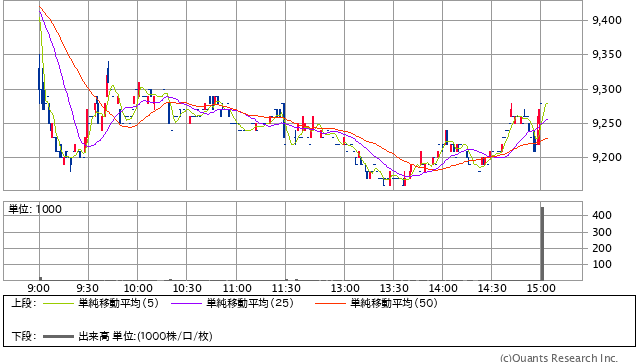This screenshot has width=638, height=362.
Task: Click the 13:30 time axis label
Action: click(x=394, y=288)
